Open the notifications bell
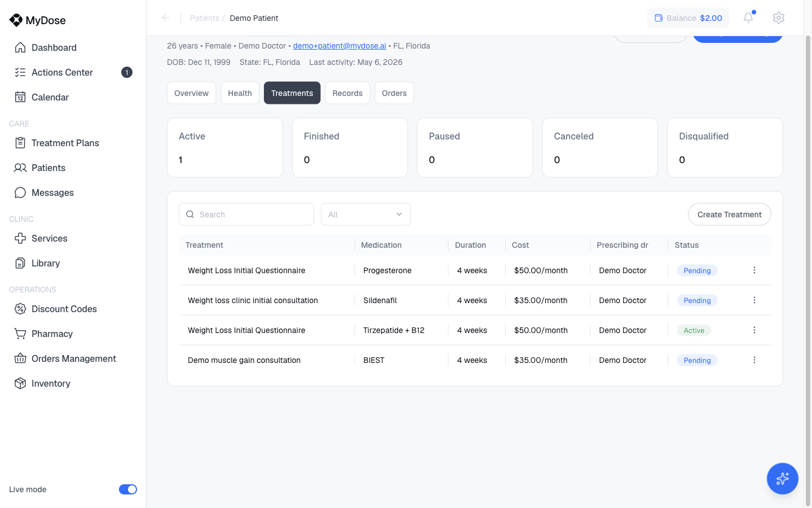This screenshot has width=812, height=508. 748,17
